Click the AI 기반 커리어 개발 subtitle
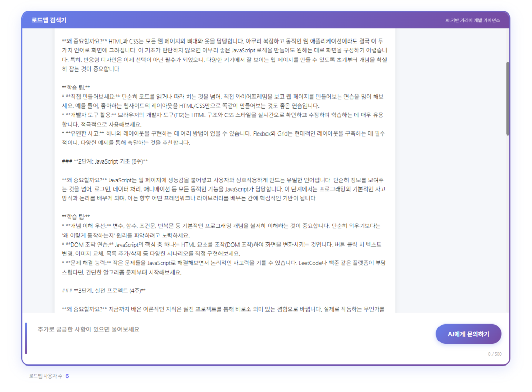The height and width of the screenshot is (392, 532). tap(472, 21)
